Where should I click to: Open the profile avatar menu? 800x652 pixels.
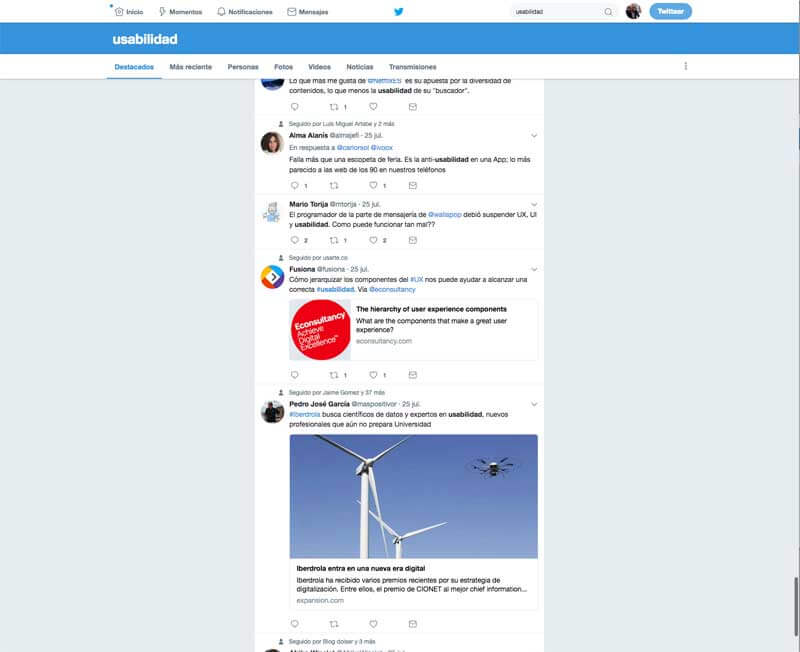pos(633,11)
